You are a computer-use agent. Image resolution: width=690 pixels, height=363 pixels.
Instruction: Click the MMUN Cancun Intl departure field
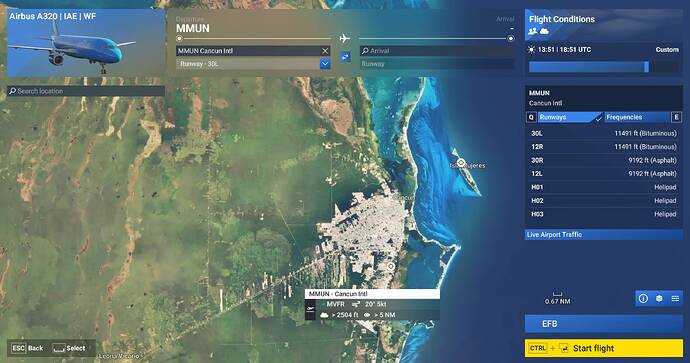coord(253,51)
